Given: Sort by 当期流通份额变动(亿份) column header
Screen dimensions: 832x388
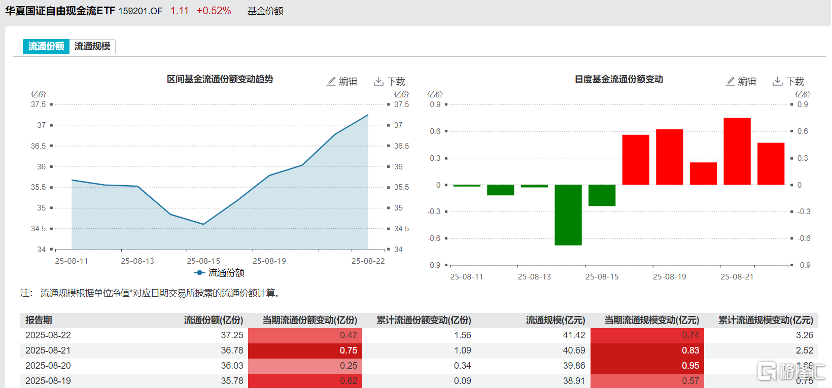Looking at the screenshot, I should (310, 320).
